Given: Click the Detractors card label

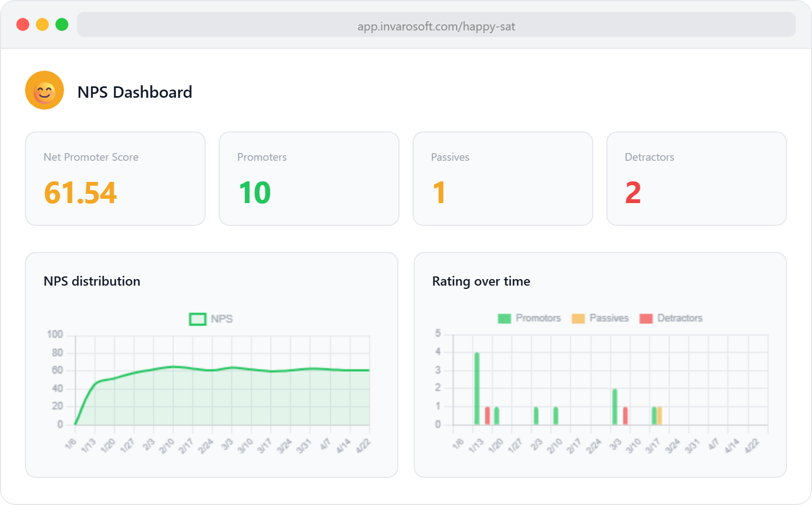Looking at the screenshot, I should 649,157.
